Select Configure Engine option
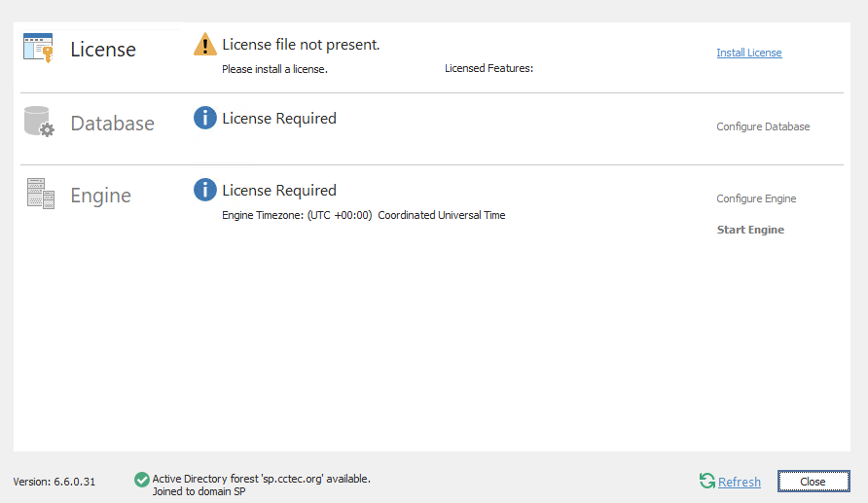Viewport: 868px width, 503px height. [x=756, y=198]
